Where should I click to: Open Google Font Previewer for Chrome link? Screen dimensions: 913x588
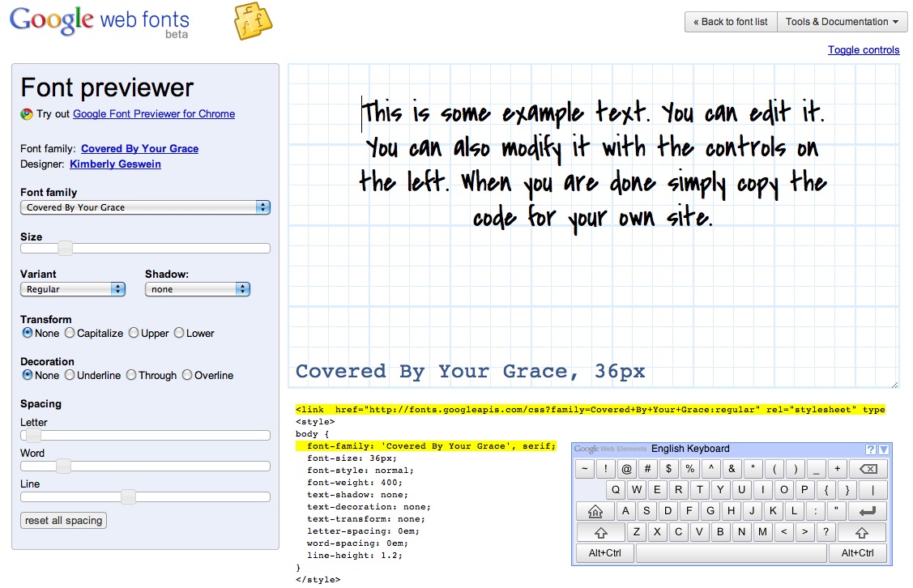point(154,114)
